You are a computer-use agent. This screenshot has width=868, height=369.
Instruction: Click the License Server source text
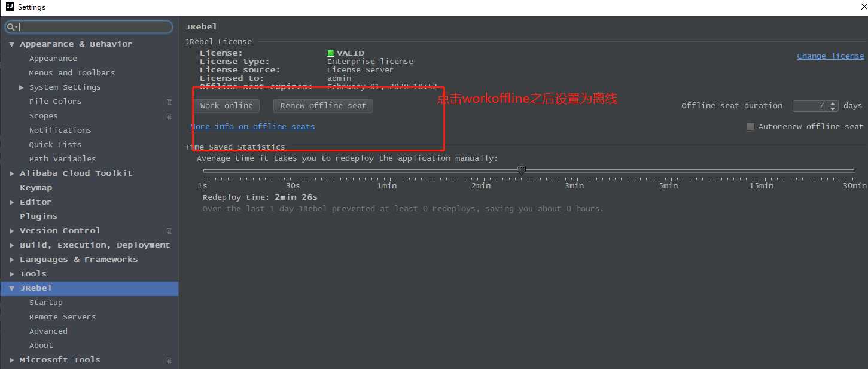pyautogui.click(x=360, y=70)
